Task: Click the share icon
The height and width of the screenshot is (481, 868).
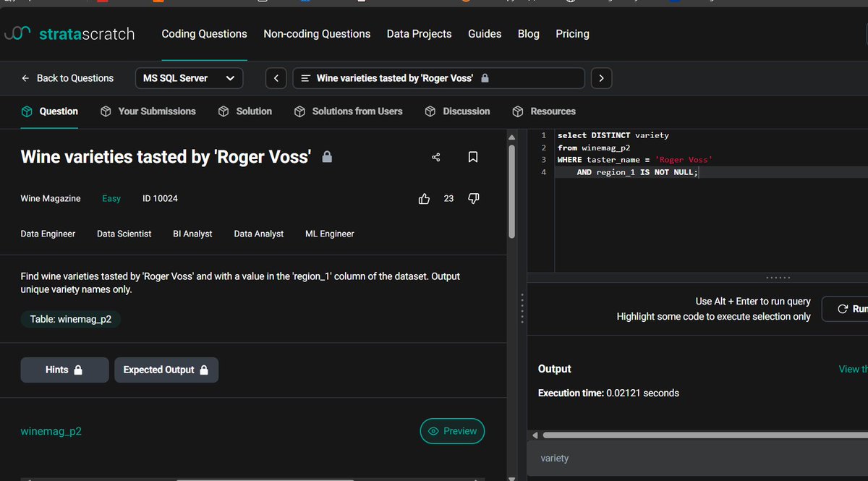Action: (436, 157)
